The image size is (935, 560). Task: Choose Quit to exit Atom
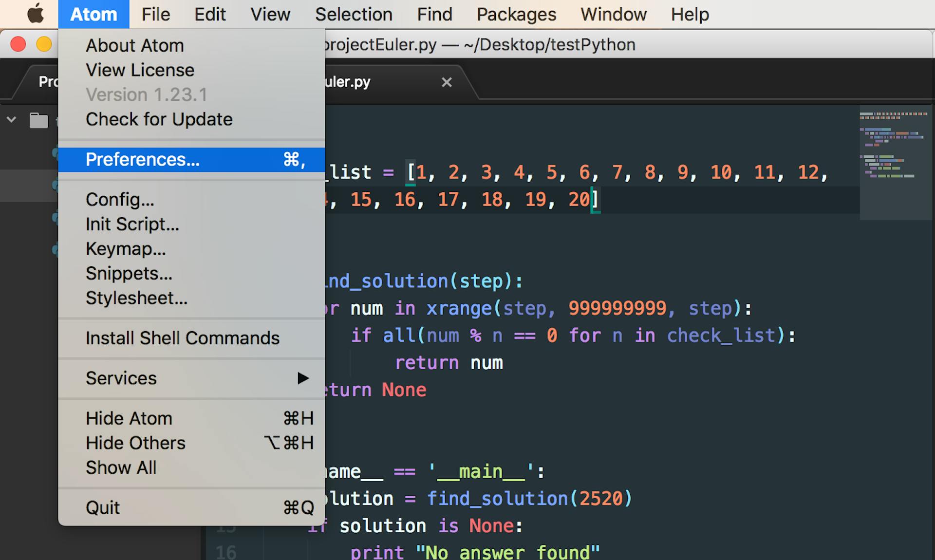pos(102,507)
